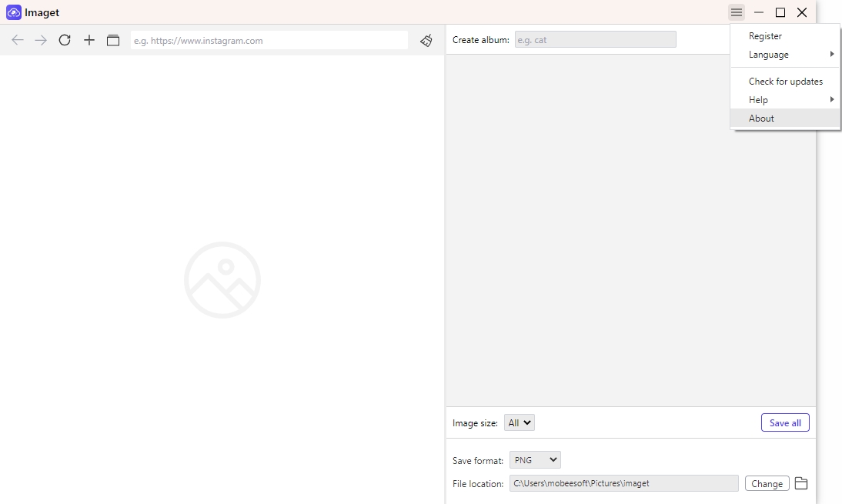
Task: Click the Imaget app logo
Action: [13, 12]
